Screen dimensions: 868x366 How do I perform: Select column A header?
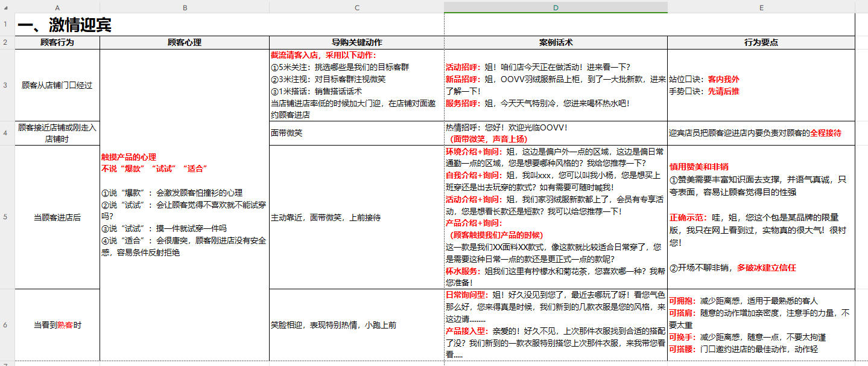(x=57, y=7)
